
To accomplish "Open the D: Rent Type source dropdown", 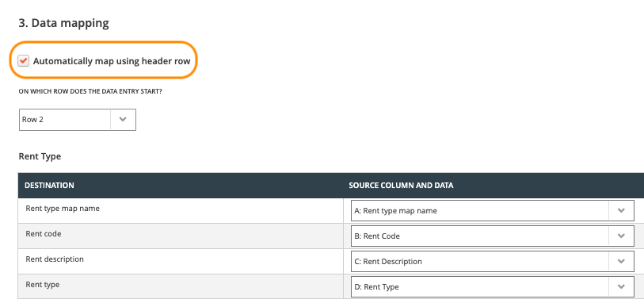I will 493,287.
